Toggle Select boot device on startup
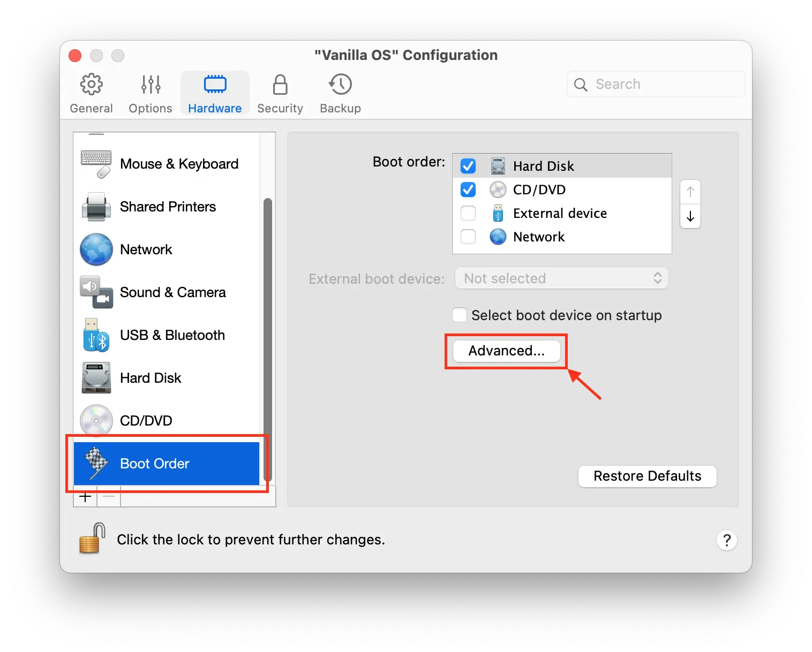 460,315
